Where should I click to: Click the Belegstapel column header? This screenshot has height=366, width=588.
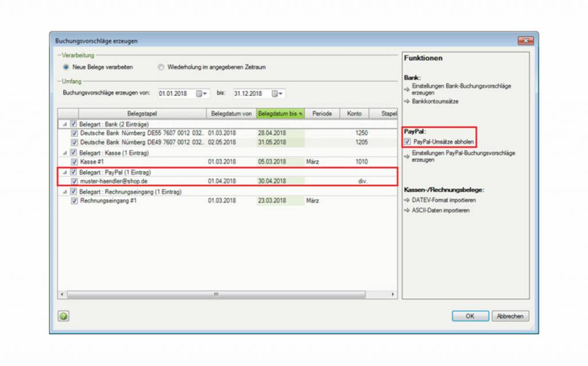(142, 114)
